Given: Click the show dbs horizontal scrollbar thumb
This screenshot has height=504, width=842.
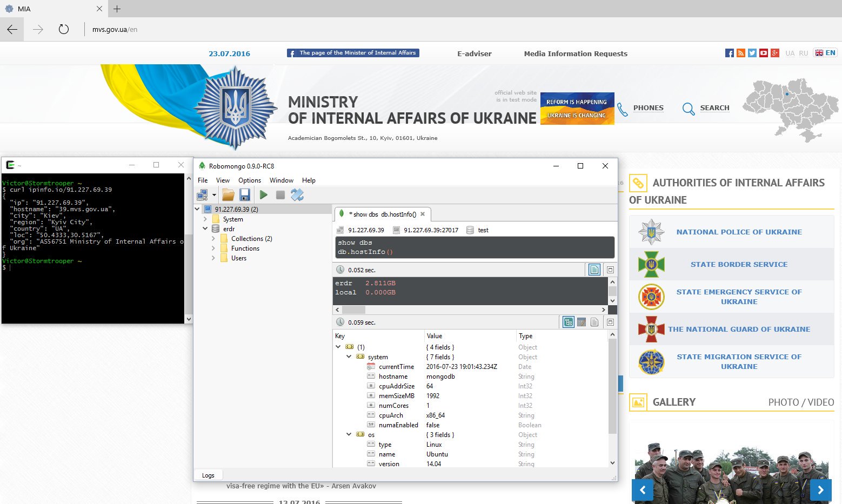Looking at the screenshot, I should [x=354, y=310].
